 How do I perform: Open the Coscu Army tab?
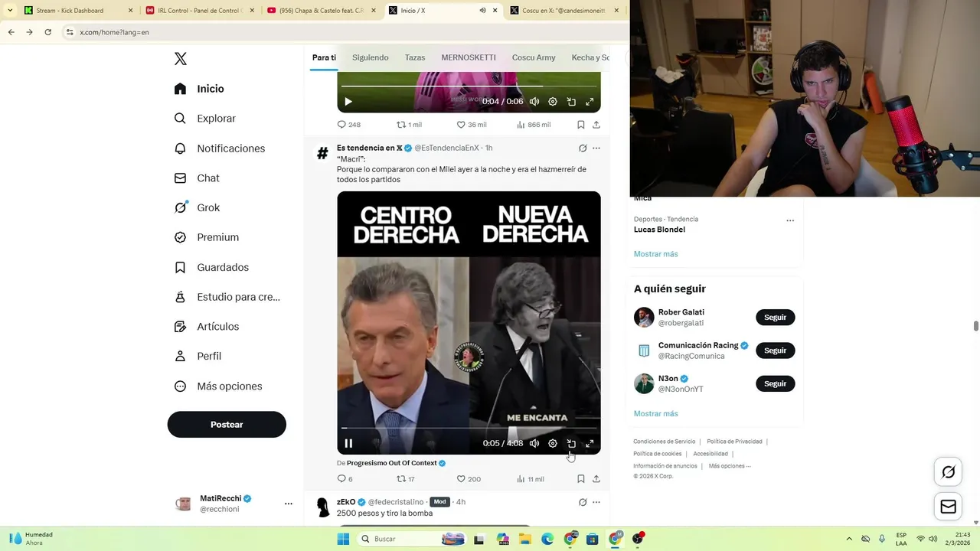click(534, 57)
